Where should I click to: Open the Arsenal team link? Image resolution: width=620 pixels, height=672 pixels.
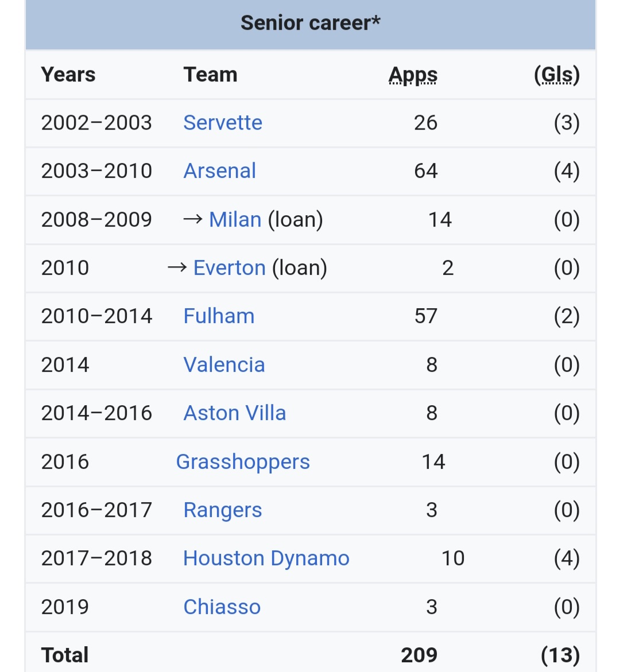[x=219, y=171]
